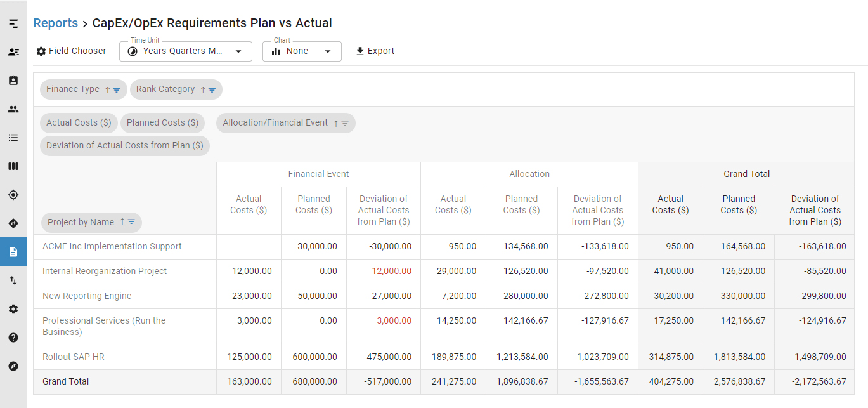Click the Grand Total column group header
The width and height of the screenshot is (868, 408).
(746, 174)
